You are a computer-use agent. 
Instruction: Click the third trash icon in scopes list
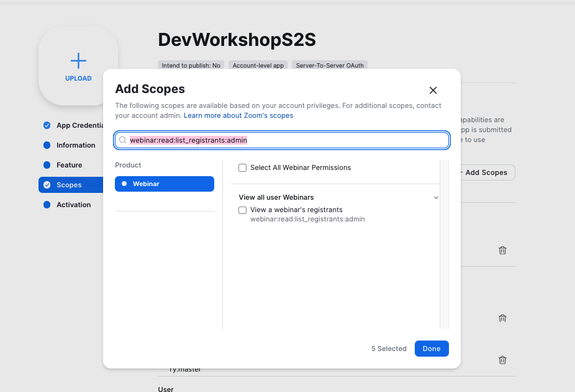pyautogui.click(x=502, y=360)
